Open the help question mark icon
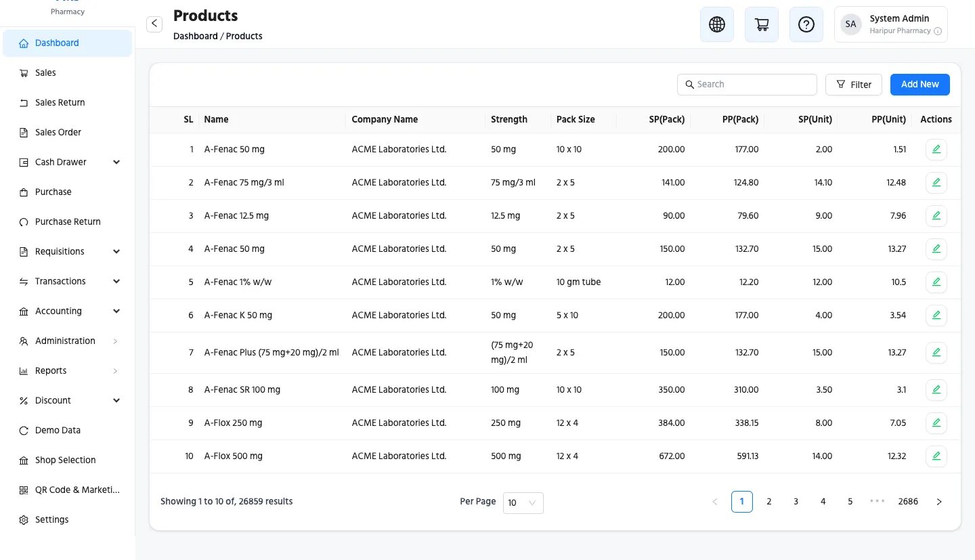The width and height of the screenshot is (975, 560). pos(806,24)
